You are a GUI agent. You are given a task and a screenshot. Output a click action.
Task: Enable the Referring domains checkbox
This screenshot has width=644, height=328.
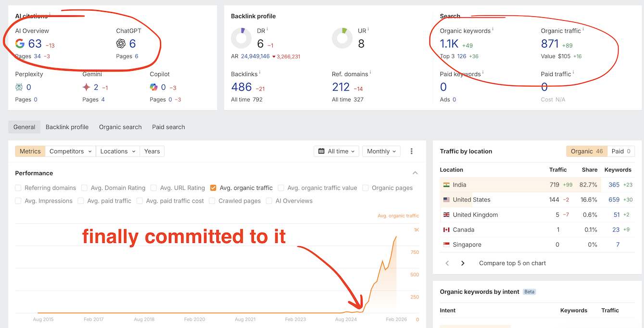point(18,188)
